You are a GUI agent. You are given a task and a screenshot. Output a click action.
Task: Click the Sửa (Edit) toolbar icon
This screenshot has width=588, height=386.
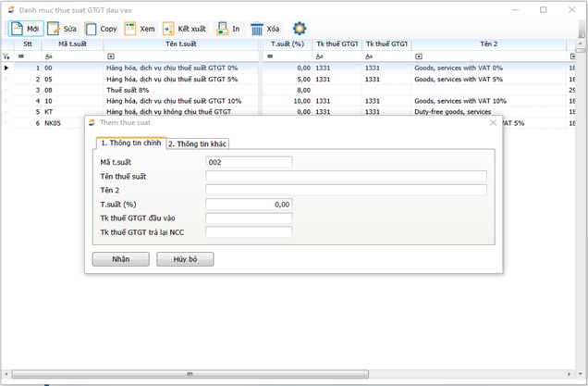(54, 29)
